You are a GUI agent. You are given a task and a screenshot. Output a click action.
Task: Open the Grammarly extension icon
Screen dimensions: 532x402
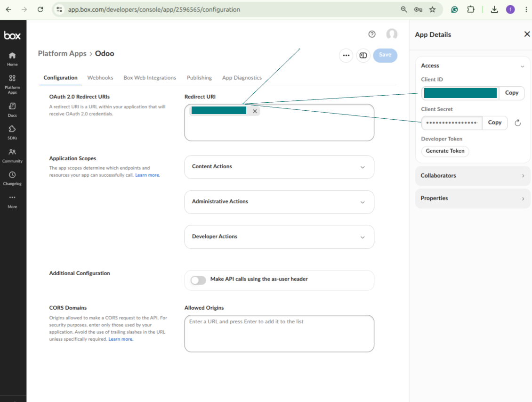pos(455,9)
